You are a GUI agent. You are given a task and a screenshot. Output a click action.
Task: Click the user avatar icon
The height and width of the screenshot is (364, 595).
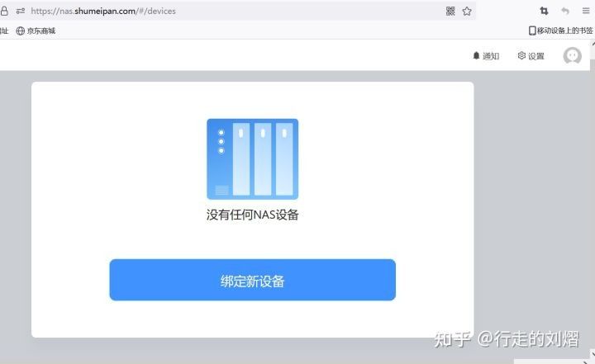pyautogui.click(x=572, y=56)
